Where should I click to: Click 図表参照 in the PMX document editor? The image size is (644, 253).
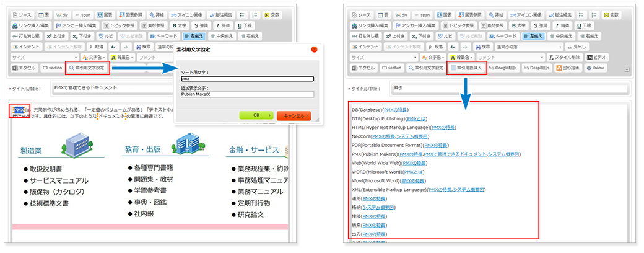click(x=132, y=15)
